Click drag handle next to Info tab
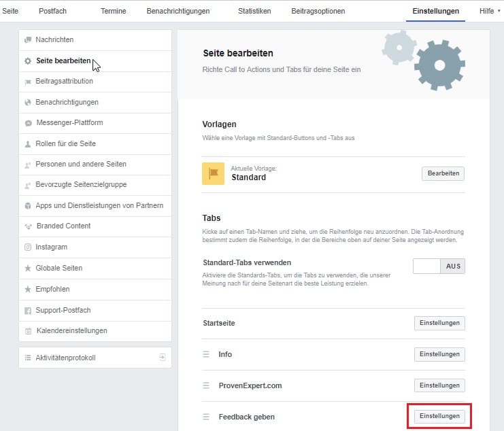The height and width of the screenshot is (431, 504). [x=206, y=354]
